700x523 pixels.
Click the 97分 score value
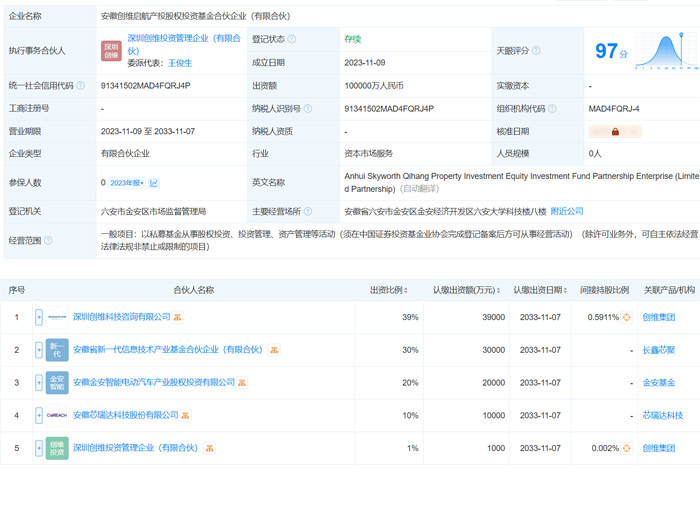coord(611,51)
